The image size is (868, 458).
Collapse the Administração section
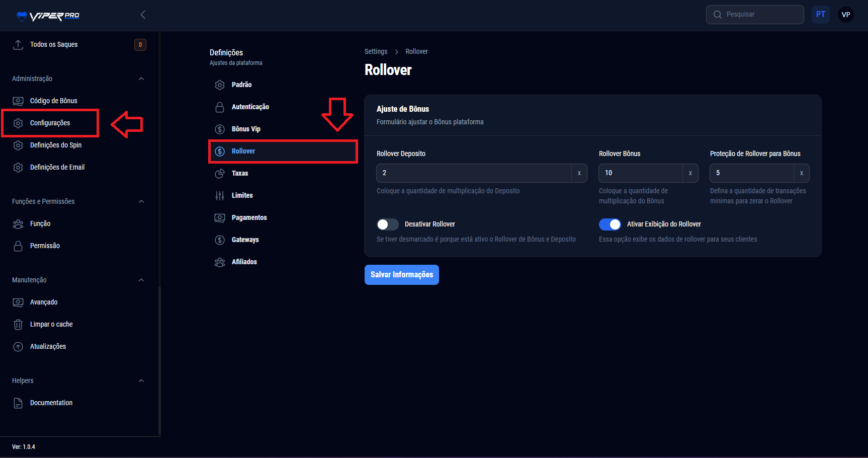[x=141, y=79]
